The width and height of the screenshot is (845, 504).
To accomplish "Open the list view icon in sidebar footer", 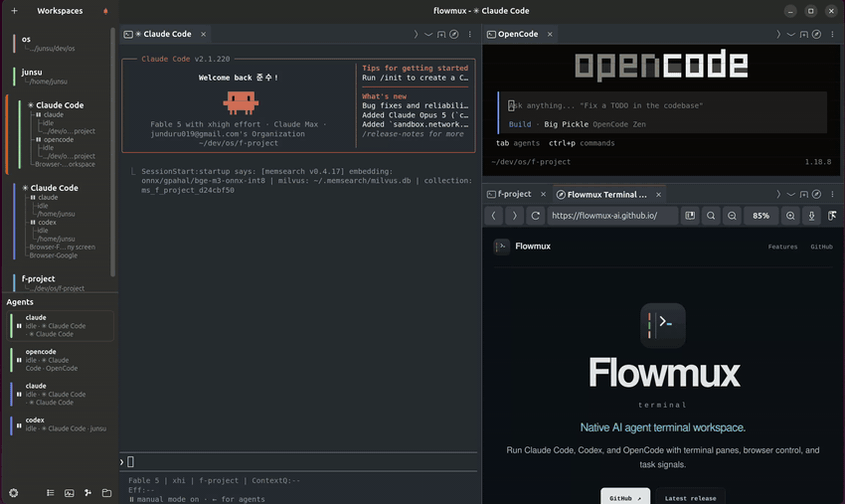I will (50, 493).
